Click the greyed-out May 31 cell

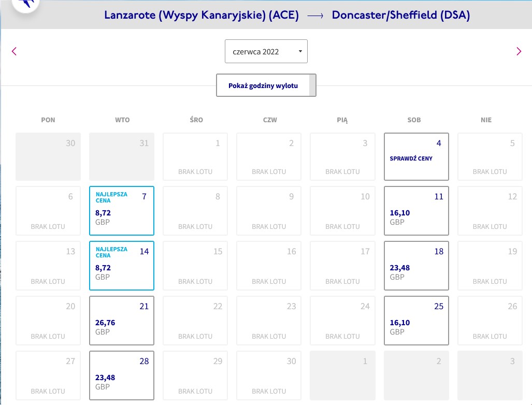(121, 156)
